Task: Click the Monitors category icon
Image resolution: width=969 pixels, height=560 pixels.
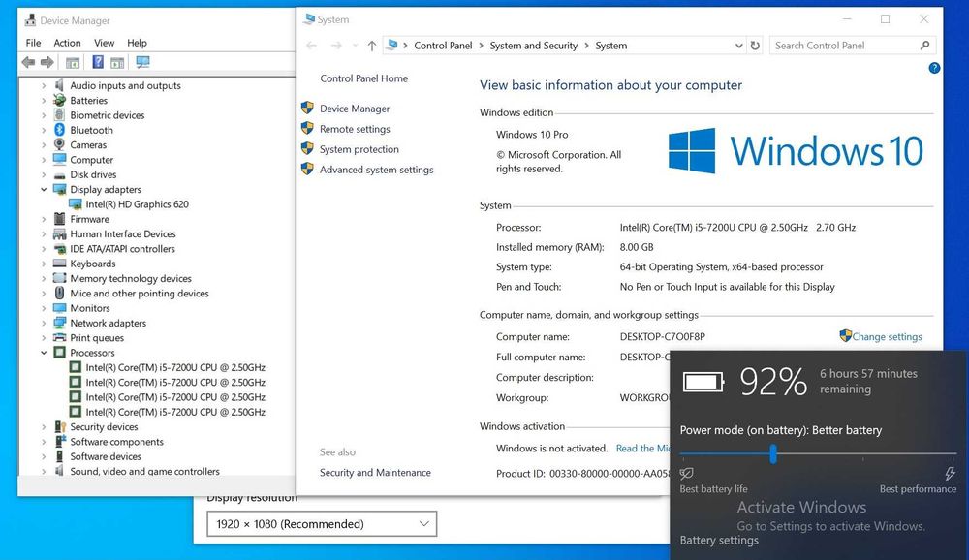Action: click(59, 308)
